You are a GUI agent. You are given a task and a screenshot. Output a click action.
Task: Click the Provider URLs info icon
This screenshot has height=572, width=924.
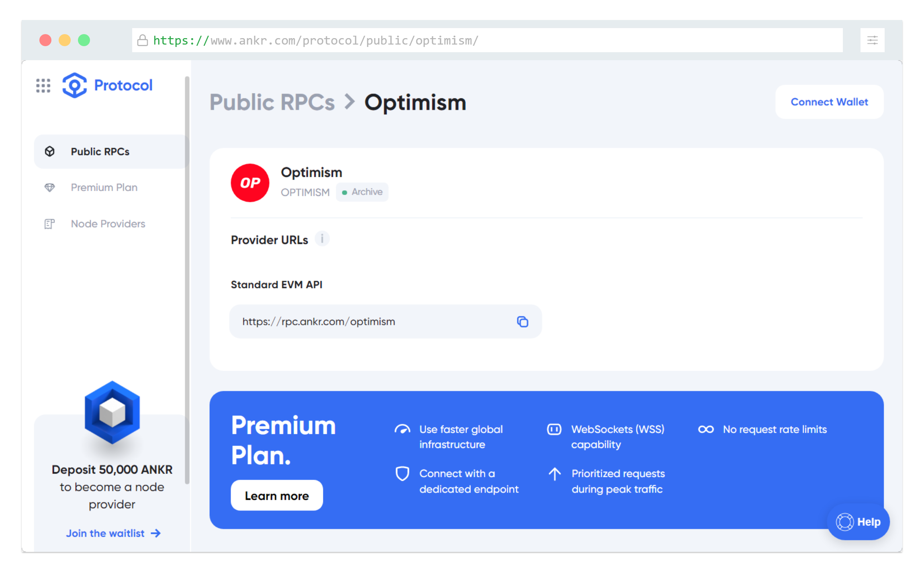[322, 239]
